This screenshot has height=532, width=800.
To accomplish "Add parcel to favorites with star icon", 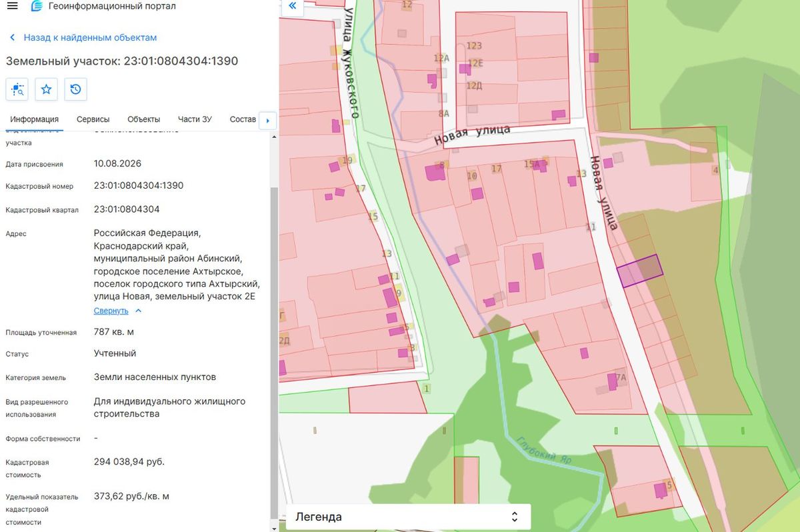I will pyautogui.click(x=47, y=89).
